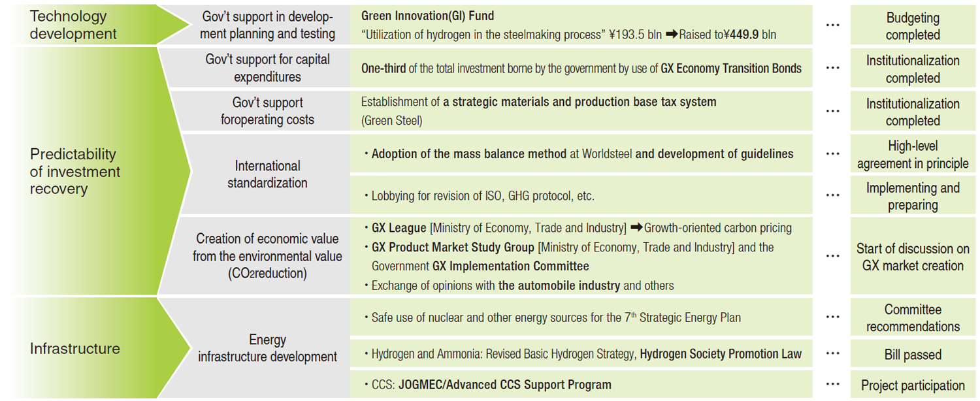The width and height of the screenshot is (980, 401).
Task: Click ellipsis next to Implementing and preparing
Action: pos(832,195)
